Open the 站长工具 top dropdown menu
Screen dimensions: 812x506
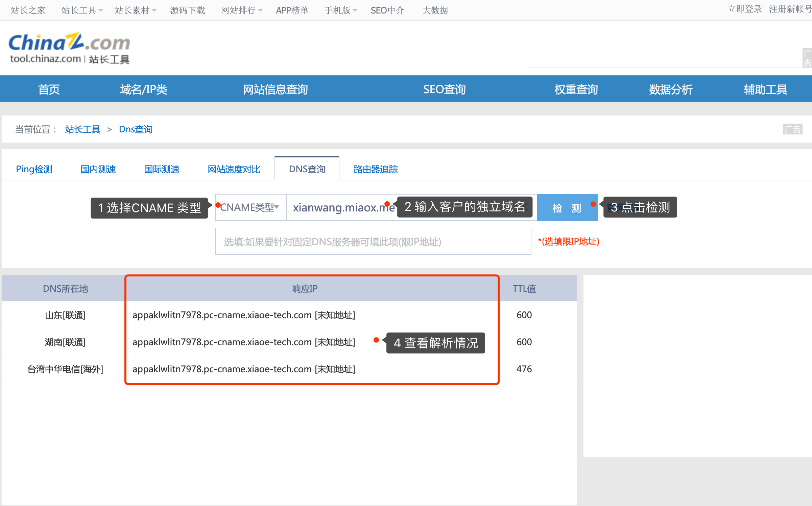point(82,10)
